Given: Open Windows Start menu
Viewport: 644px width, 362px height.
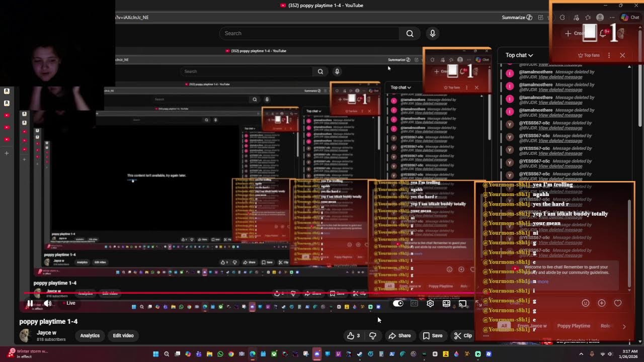Looking at the screenshot, I should tap(155, 354).
